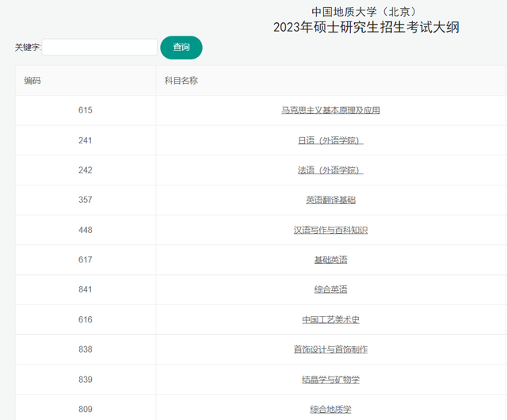Screen dimensions: 507x420
Task: Open the 综合地质学 link
Action: tap(330, 410)
